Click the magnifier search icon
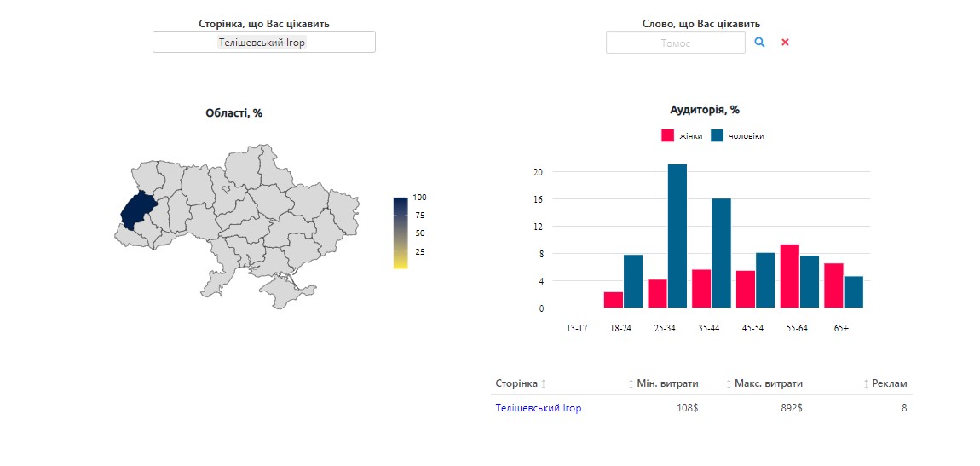 tap(760, 42)
